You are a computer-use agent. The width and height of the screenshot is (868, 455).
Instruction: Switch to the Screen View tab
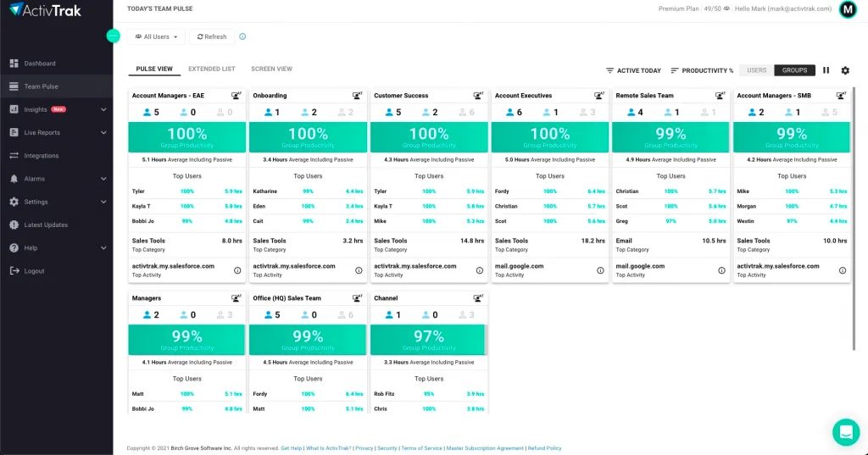click(x=271, y=69)
